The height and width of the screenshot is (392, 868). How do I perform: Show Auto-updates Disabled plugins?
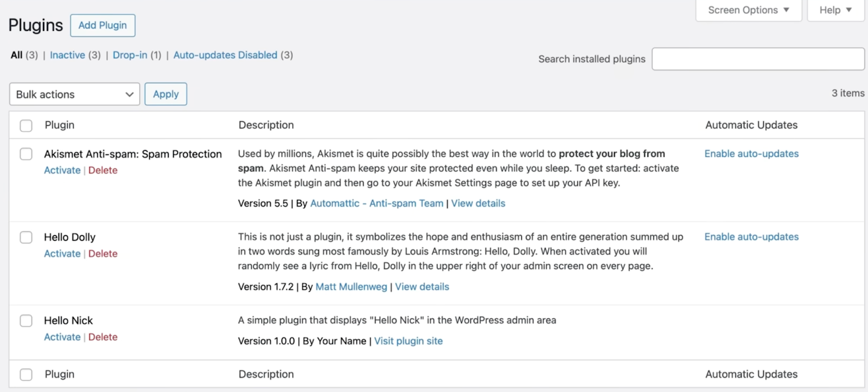(x=225, y=55)
